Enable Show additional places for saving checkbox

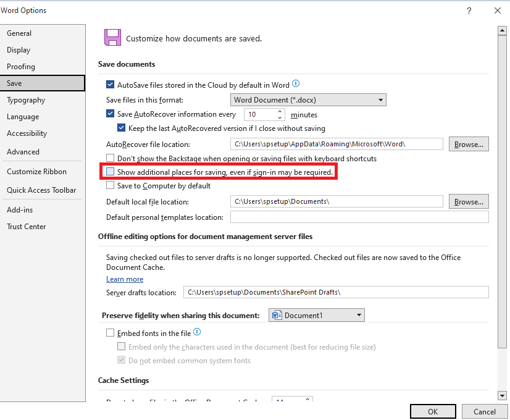[x=110, y=172]
